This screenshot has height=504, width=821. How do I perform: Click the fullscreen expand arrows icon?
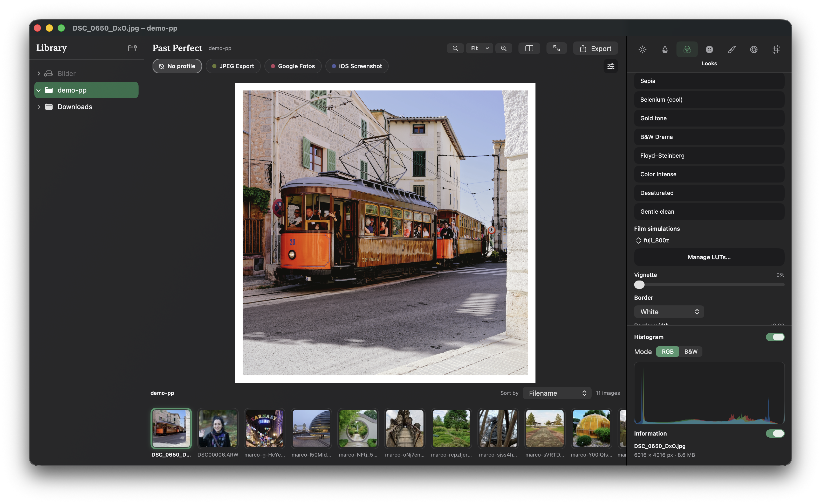(556, 48)
